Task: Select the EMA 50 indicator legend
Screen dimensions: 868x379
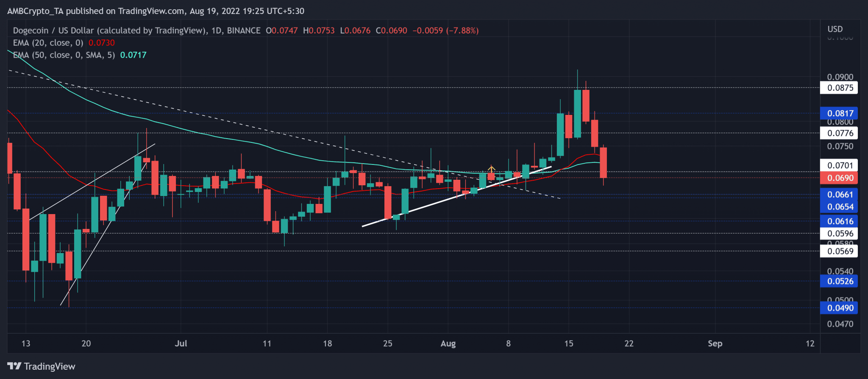Action: pos(64,55)
